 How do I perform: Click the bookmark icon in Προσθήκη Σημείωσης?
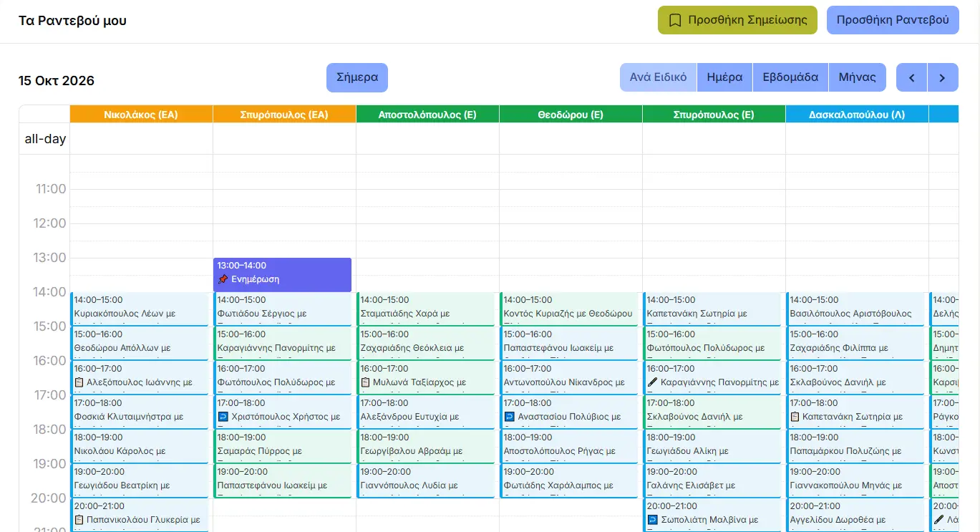click(674, 20)
